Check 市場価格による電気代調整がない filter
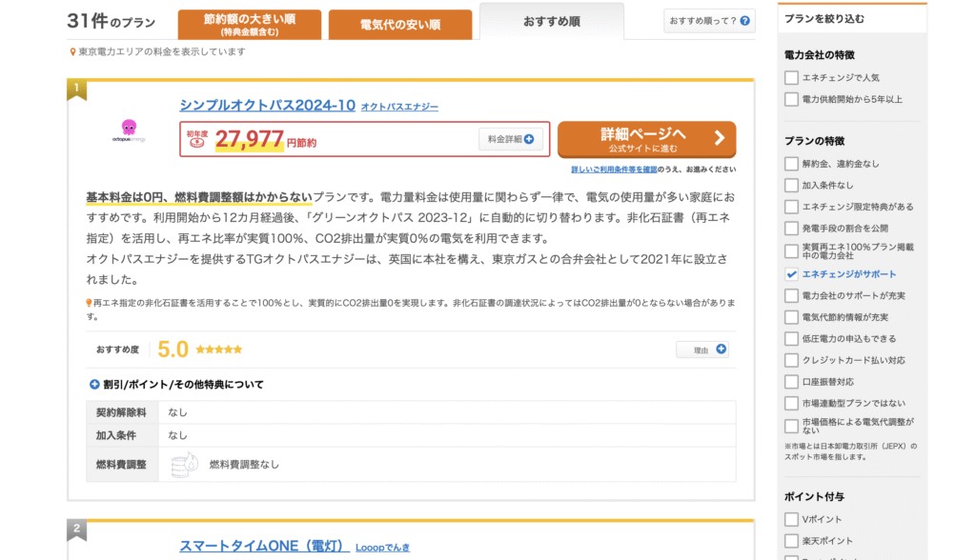 coord(791,427)
